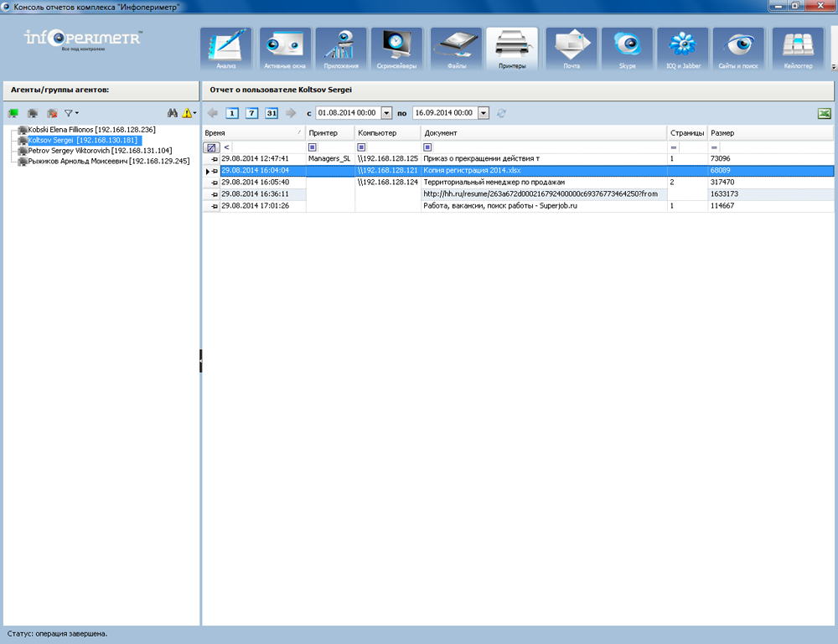Select agent Petrov Sergey Viktorovich
Image resolution: width=838 pixels, height=644 pixels.
pos(99,151)
